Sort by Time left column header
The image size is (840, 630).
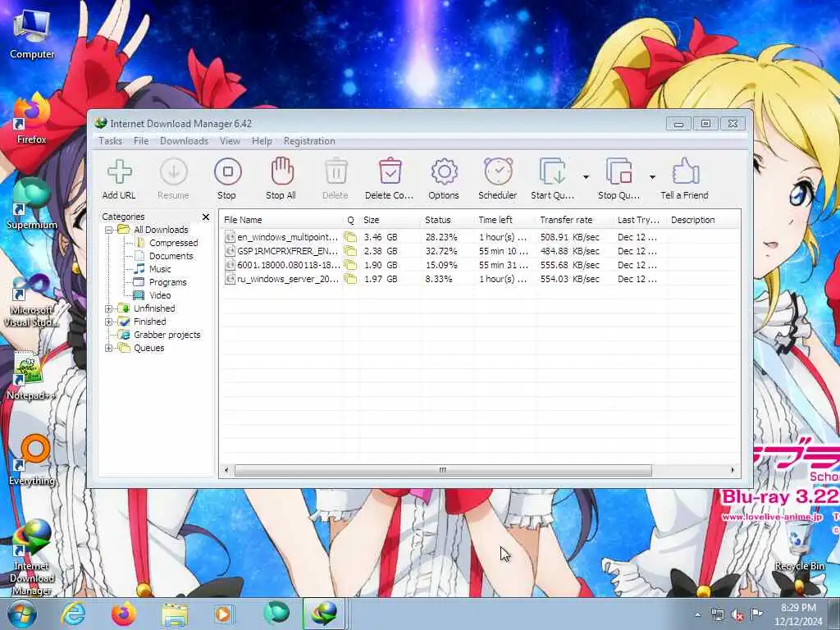pyautogui.click(x=505, y=220)
